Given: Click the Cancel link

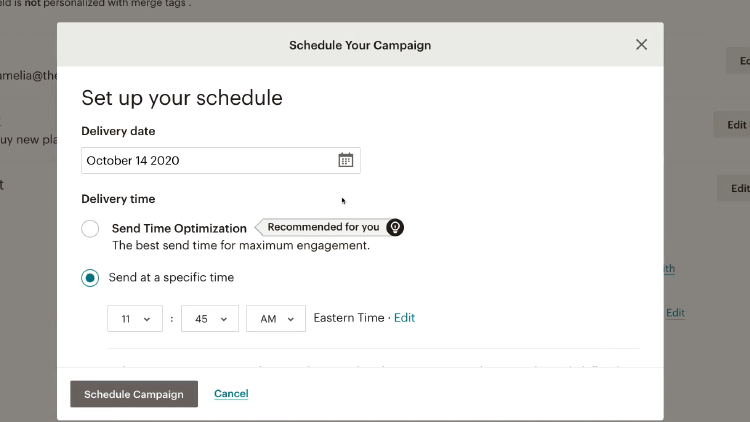Looking at the screenshot, I should click(x=231, y=394).
